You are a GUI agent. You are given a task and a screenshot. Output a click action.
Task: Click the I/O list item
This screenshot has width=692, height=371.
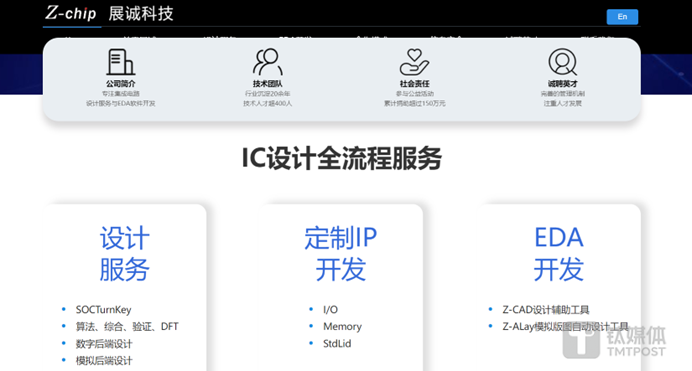tap(331, 310)
